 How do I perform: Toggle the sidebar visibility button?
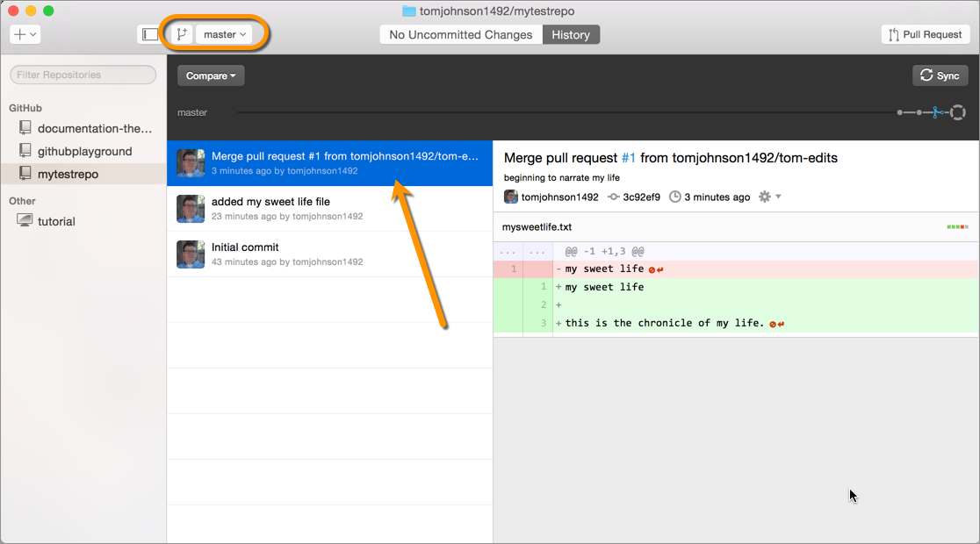click(150, 34)
